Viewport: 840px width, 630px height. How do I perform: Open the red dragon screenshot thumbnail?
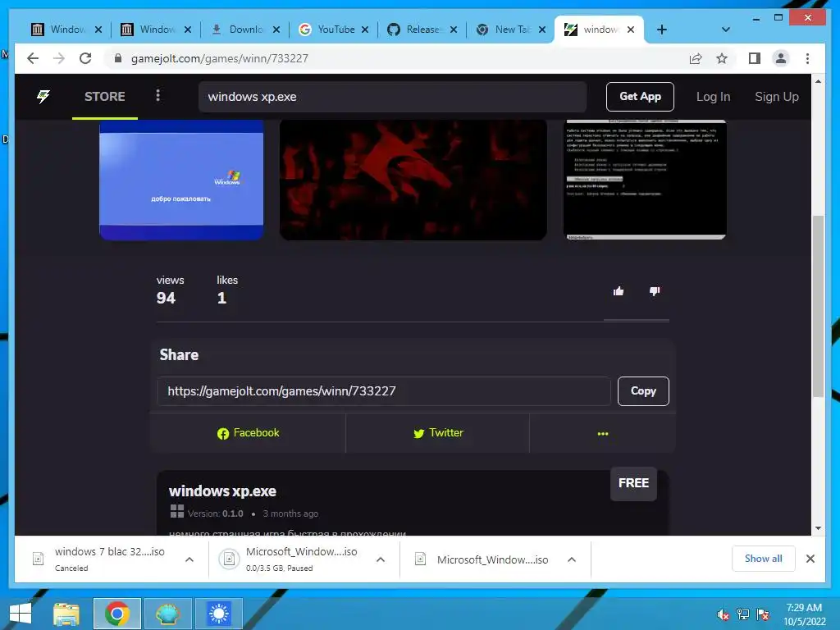413,180
